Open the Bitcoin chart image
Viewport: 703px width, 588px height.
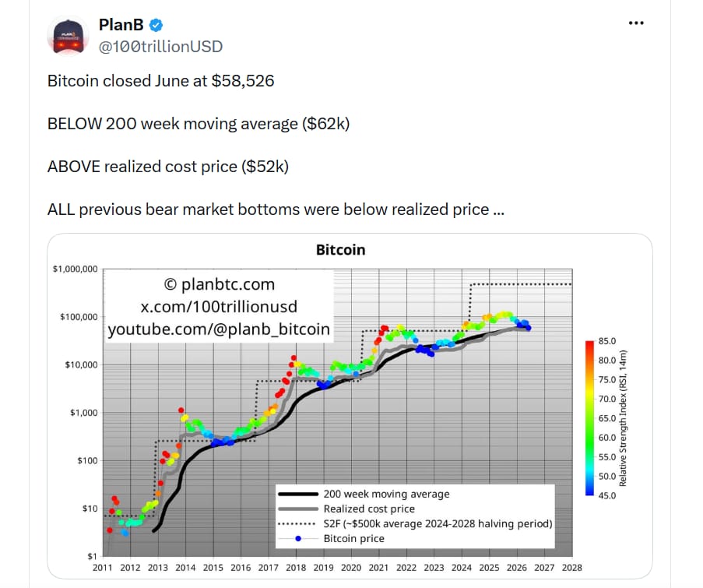350,406
